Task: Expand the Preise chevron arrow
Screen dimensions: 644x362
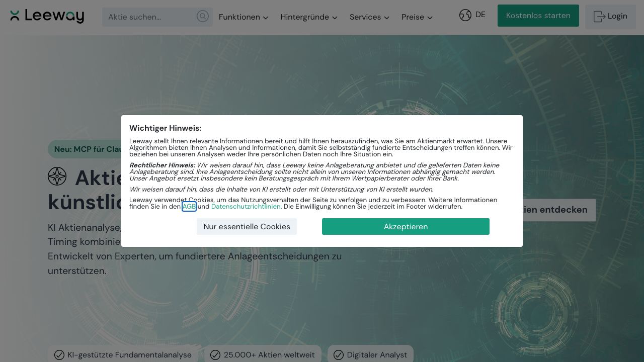Action: [x=430, y=18]
